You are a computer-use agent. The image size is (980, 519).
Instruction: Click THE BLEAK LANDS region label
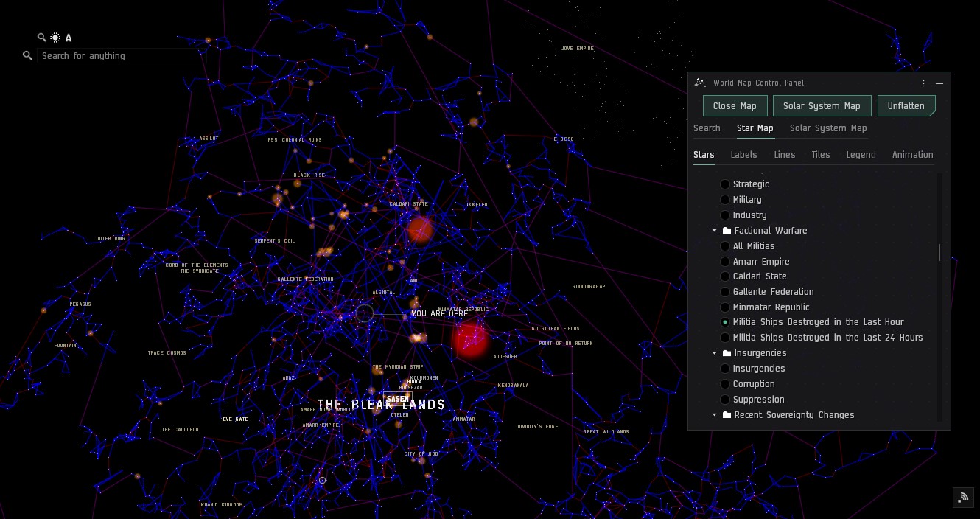[381, 405]
